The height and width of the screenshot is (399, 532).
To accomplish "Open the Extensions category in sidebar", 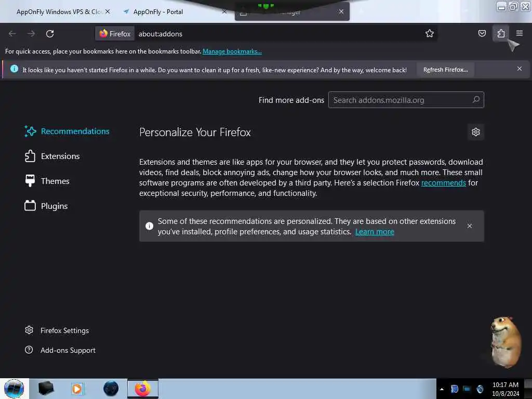I will (52, 156).
